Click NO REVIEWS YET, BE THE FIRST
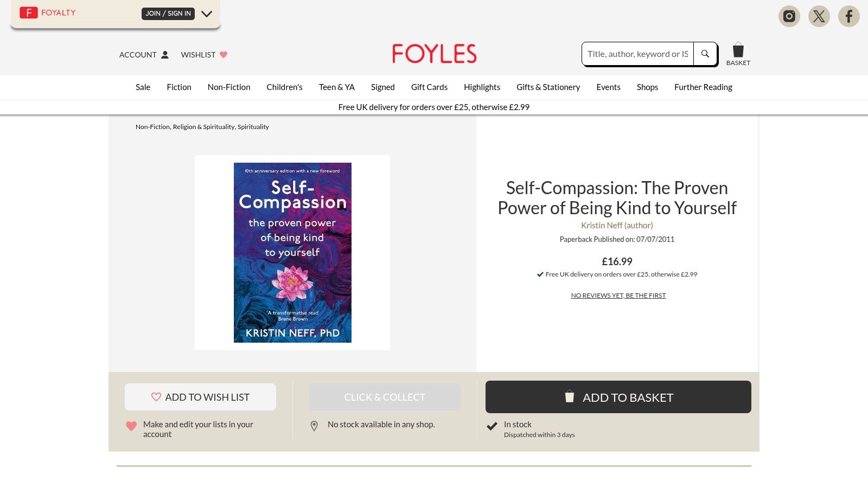868x488 pixels. click(x=618, y=295)
